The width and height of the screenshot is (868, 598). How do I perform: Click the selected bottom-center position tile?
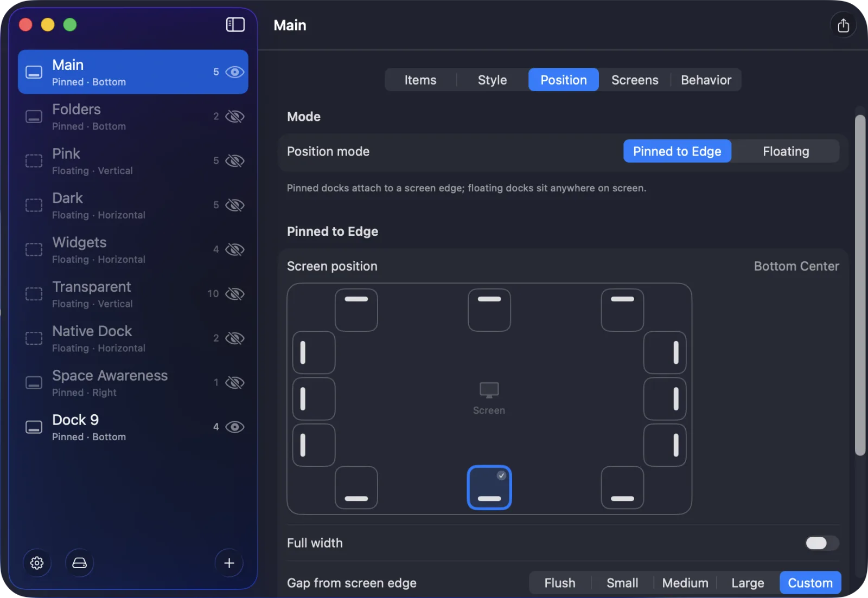click(x=489, y=487)
